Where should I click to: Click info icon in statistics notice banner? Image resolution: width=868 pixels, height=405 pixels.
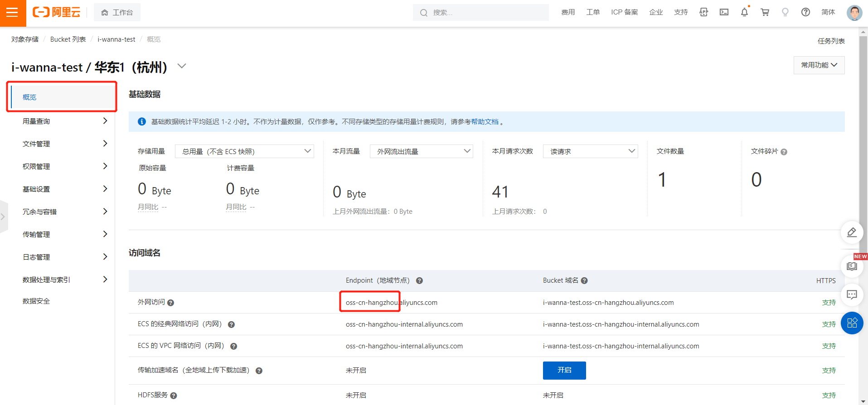click(x=141, y=121)
